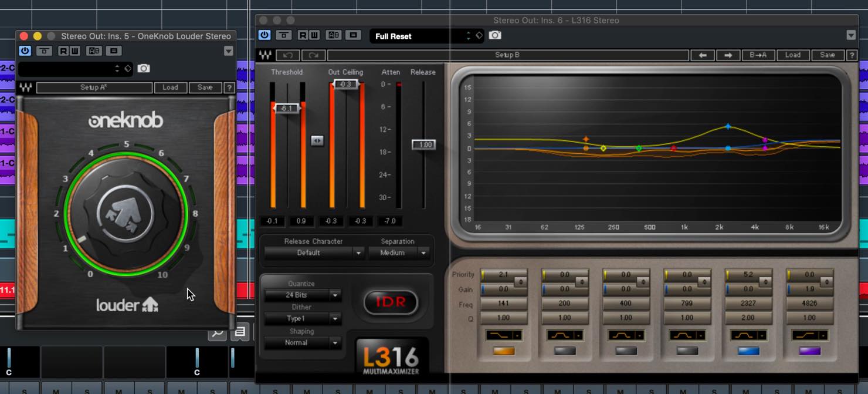The image size is (868, 394).
Task: Open filter type dropdown for 141 Hz band
Action: 504,335
